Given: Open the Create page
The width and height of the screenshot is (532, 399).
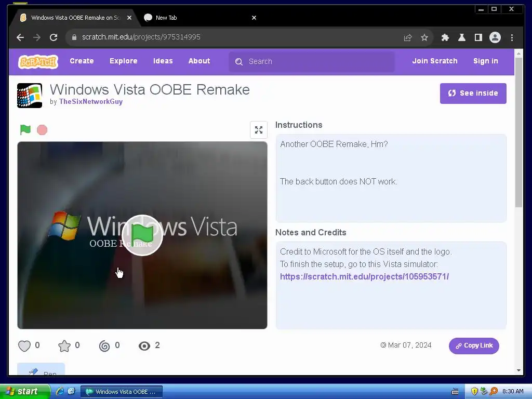Looking at the screenshot, I should (82, 61).
